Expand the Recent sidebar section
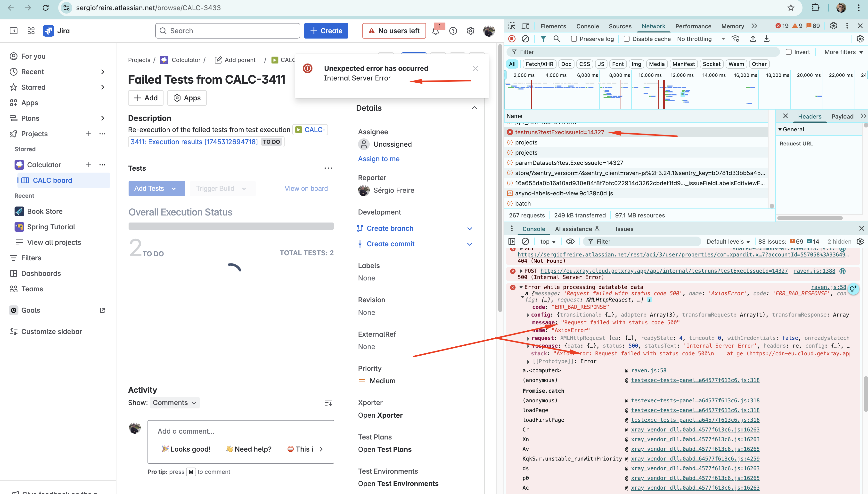This screenshot has height=494, width=868. (x=103, y=72)
